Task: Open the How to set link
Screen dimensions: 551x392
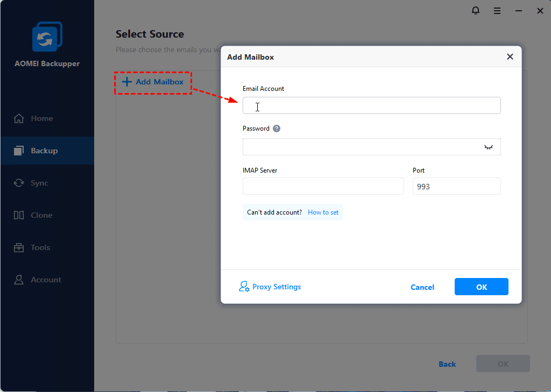Action: point(323,212)
